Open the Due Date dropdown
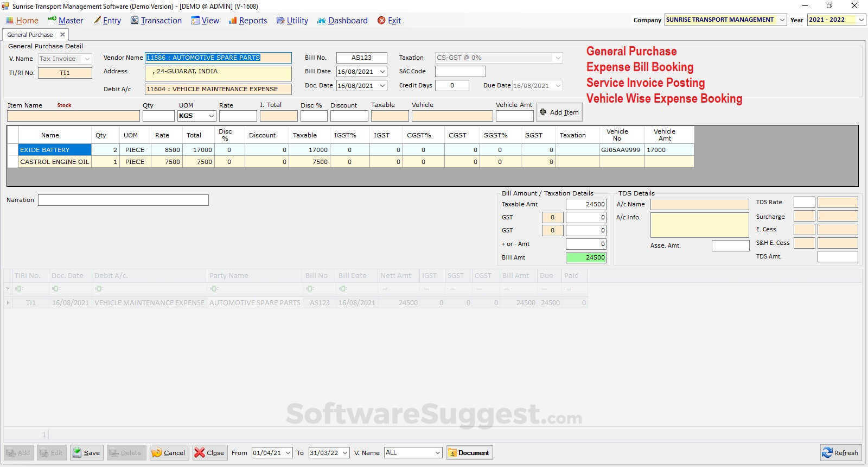The image size is (868, 467). (x=558, y=86)
